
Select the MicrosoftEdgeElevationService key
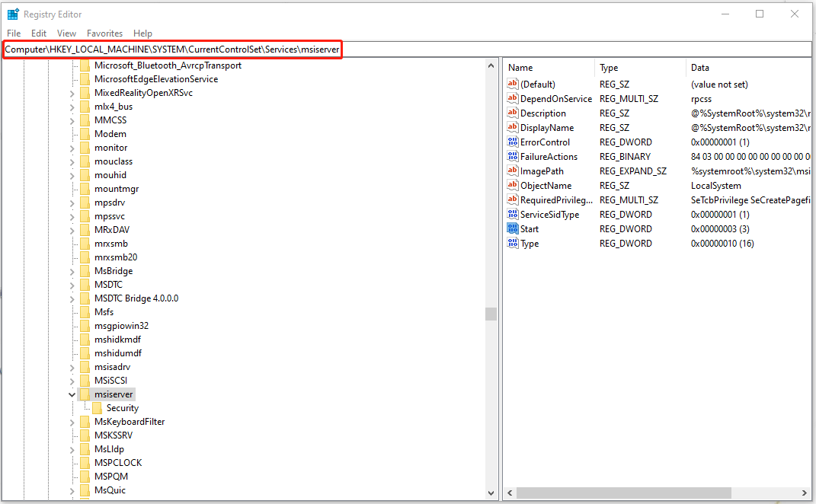pyautogui.click(x=156, y=79)
